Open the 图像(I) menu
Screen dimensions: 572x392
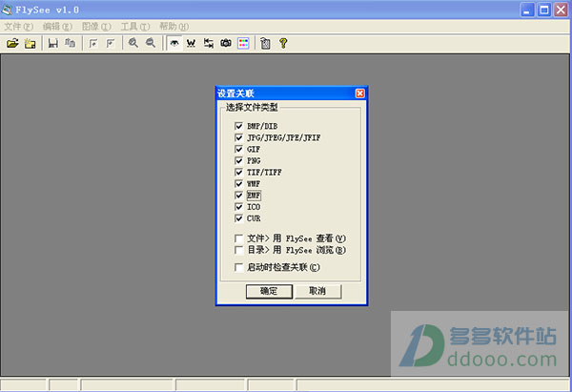coord(96,27)
